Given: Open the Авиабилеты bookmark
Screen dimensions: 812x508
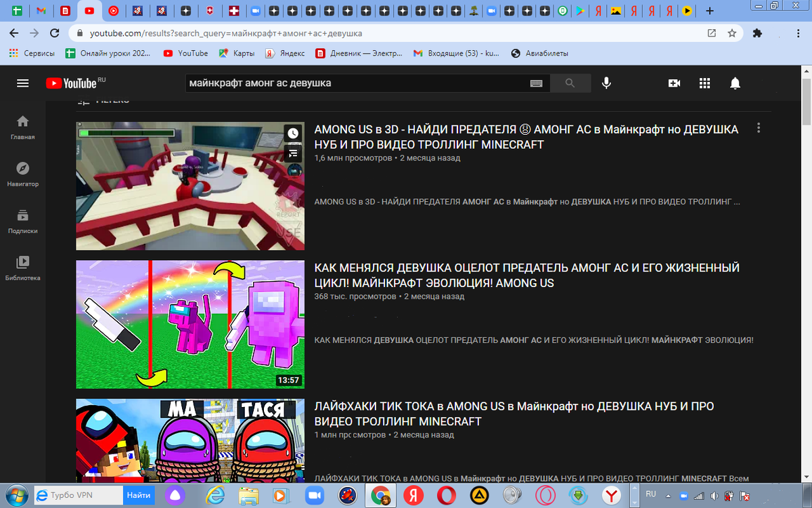Looking at the screenshot, I should 540,53.
